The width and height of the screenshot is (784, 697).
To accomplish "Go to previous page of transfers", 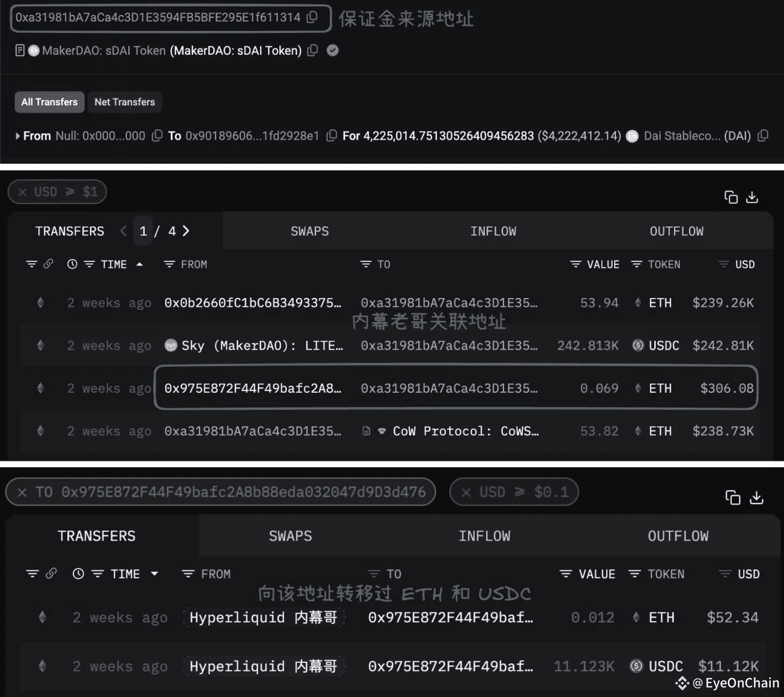I will (123, 231).
